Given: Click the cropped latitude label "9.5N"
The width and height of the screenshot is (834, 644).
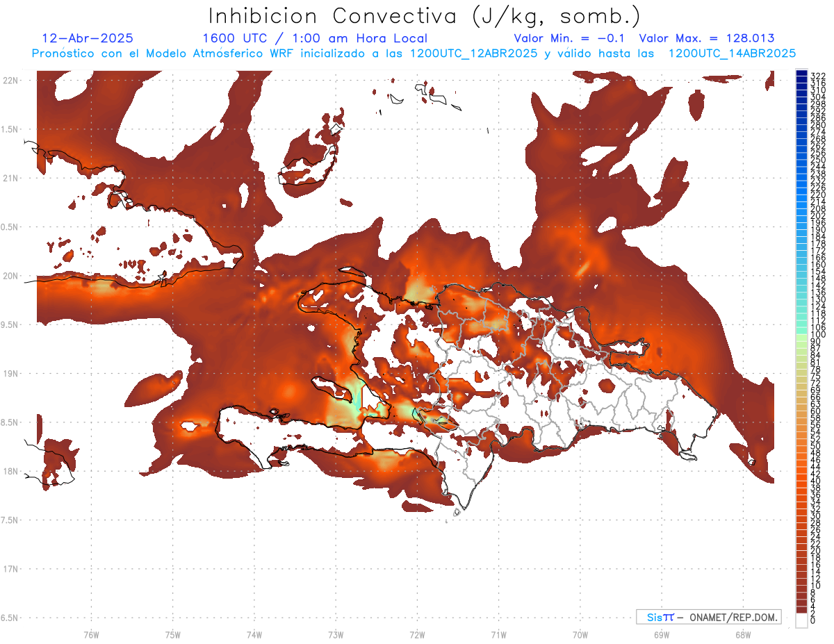Looking at the screenshot, I should 10,325.
